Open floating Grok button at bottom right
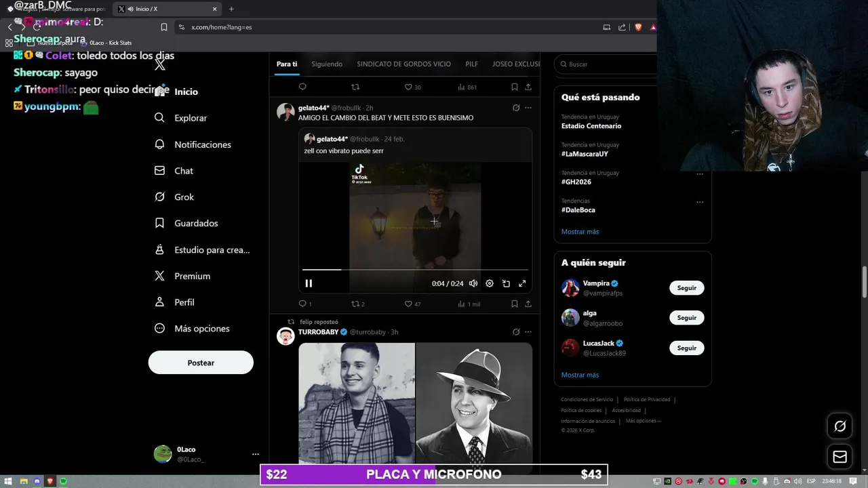The width and height of the screenshot is (868, 488). tap(840, 426)
